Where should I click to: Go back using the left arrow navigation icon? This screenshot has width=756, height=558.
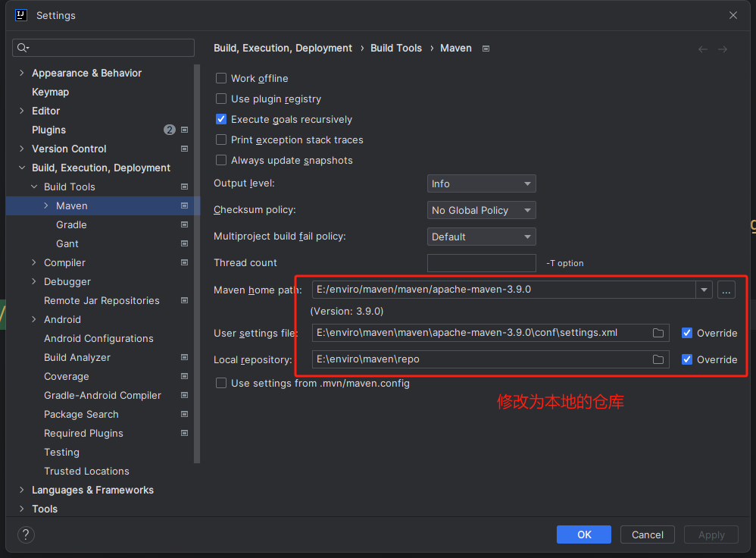coord(703,49)
